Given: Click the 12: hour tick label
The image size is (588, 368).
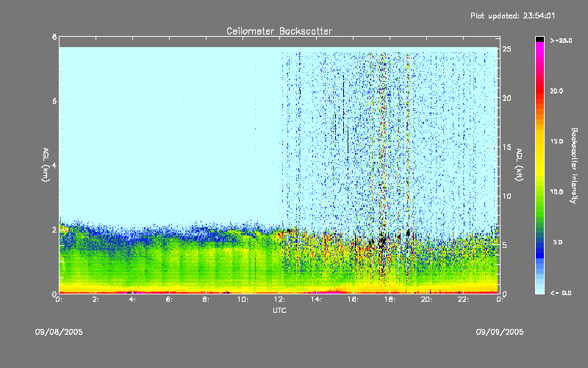Looking at the screenshot, I should point(280,300).
